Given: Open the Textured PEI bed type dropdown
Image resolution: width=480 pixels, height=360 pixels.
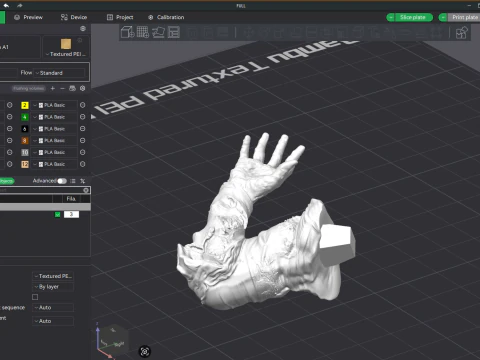Looking at the screenshot, I should [x=66, y=54].
